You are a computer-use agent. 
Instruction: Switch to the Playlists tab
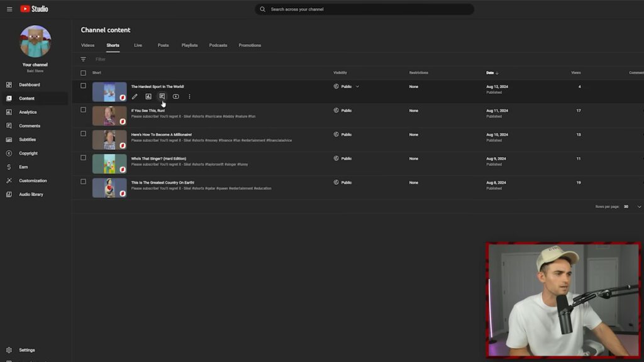pyautogui.click(x=189, y=45)
